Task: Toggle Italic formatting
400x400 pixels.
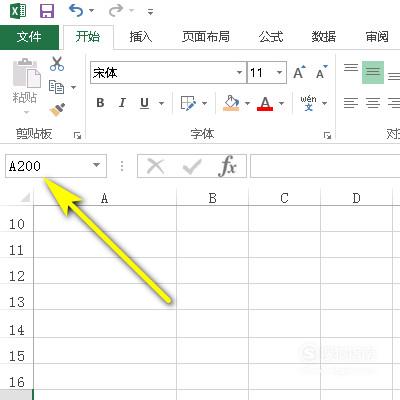Action: coord(122,103)
